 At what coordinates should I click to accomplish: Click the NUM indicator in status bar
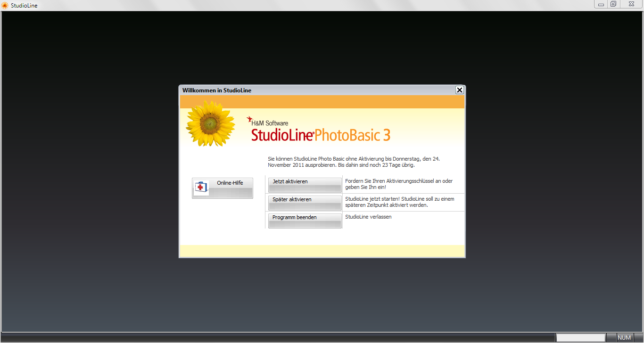tap(624, 338)
